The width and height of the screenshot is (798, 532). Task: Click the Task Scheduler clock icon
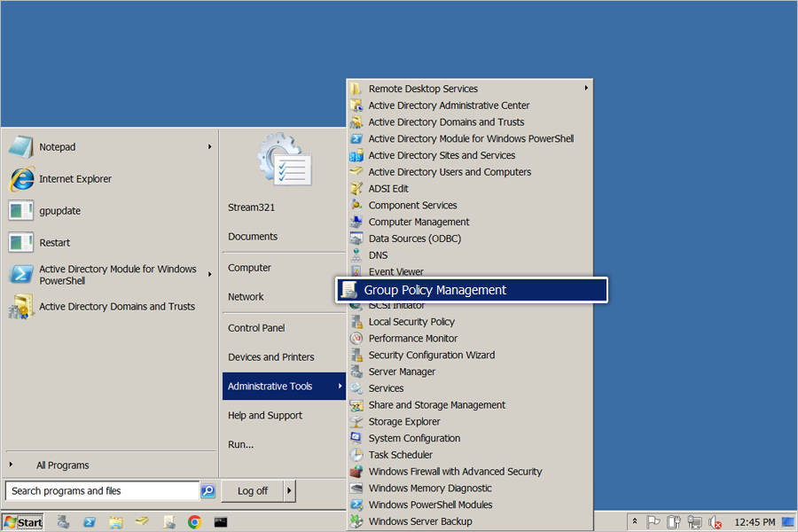click(356, 455)
